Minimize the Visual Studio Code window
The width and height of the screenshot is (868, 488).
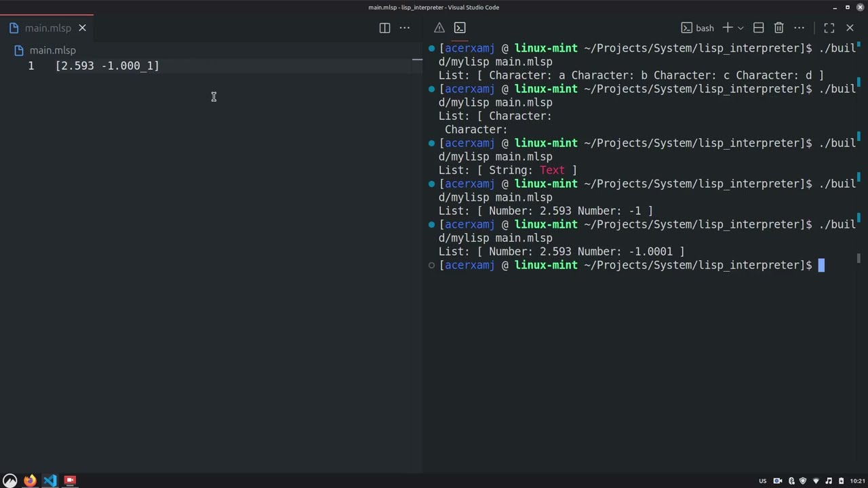(835, 7)
